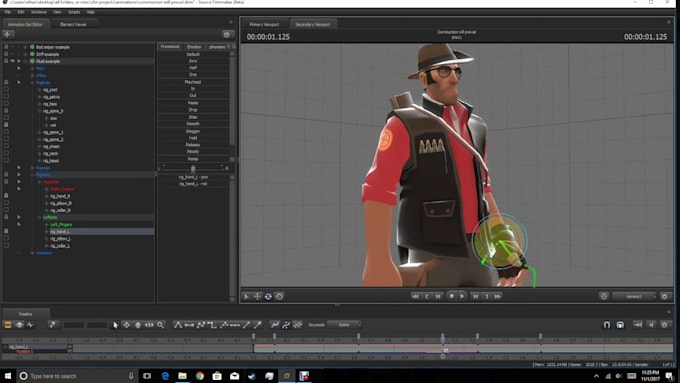
Task: Expand the Left_Fingers group
Action: 46,224
